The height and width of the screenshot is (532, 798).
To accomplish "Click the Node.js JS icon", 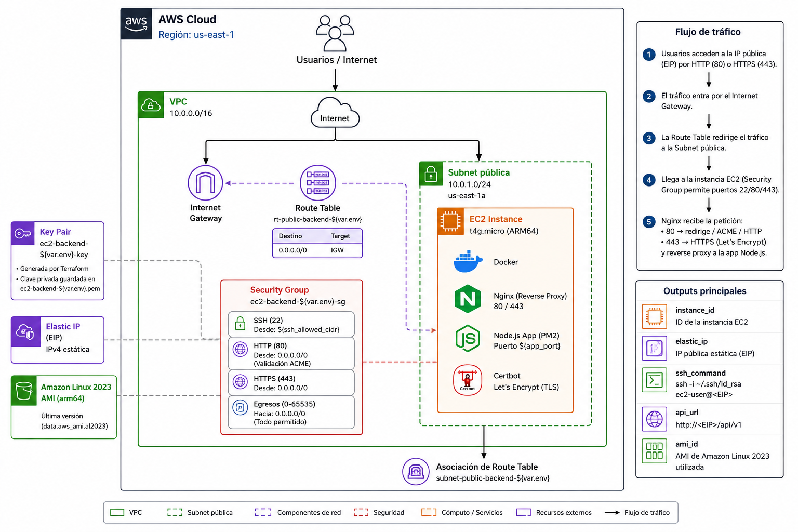I will point(468,339).
